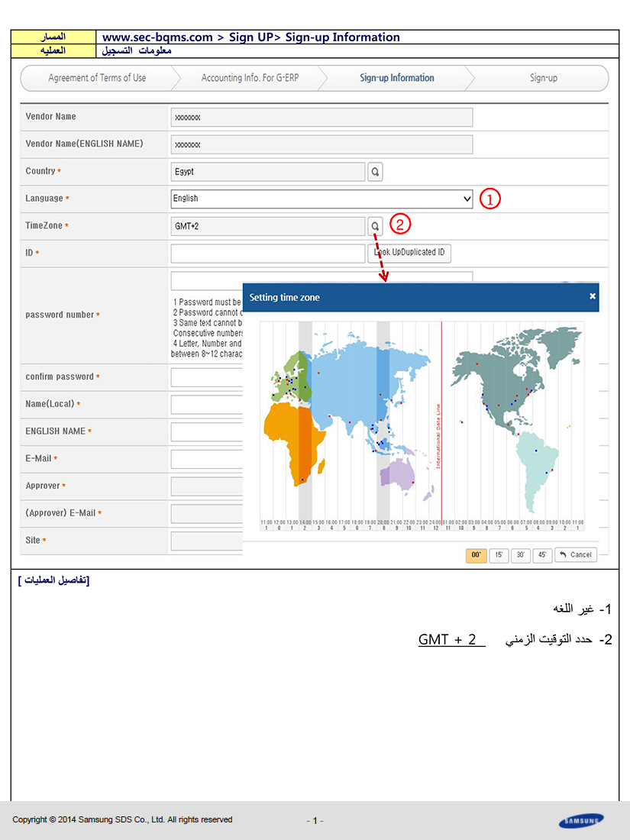Click the ID input field
630x840 pixels.
(x=268, y=254)
